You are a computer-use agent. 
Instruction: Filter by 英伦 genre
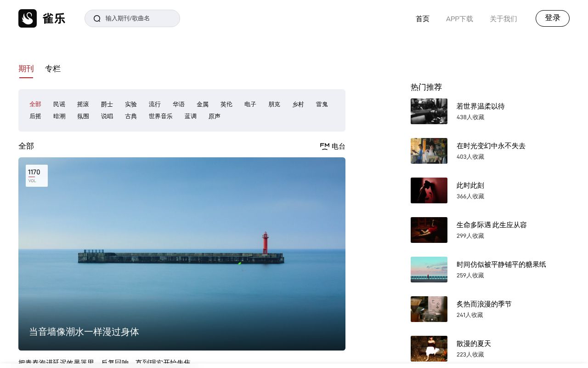pos(226,104)
